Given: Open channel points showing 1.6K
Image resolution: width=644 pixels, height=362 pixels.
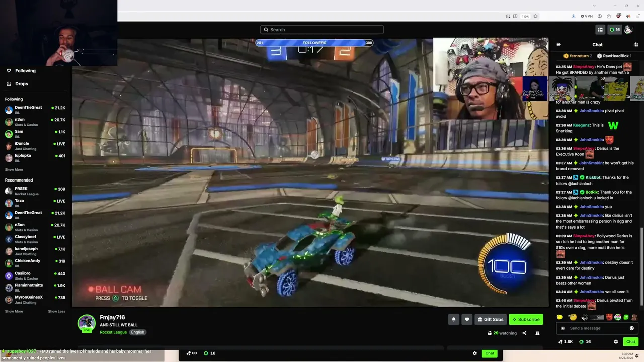Looking at the screenshot, I should click(566, 342).
